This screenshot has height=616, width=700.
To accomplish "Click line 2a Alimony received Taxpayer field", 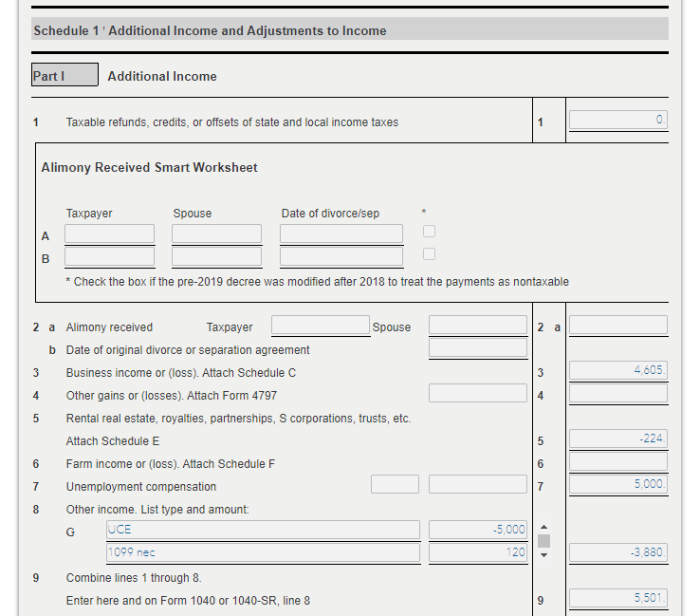I will [321, 325].
